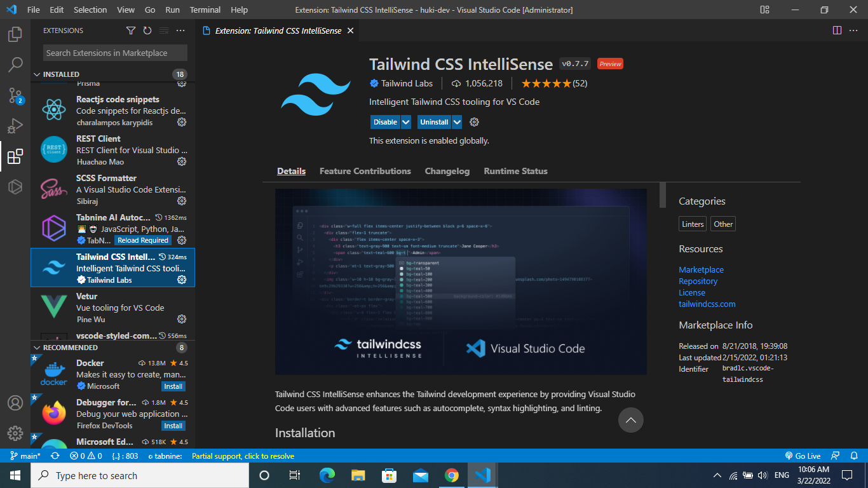Click main* branch in status bar
Viewport: 868px width, 488px height.
click(25, 456)
